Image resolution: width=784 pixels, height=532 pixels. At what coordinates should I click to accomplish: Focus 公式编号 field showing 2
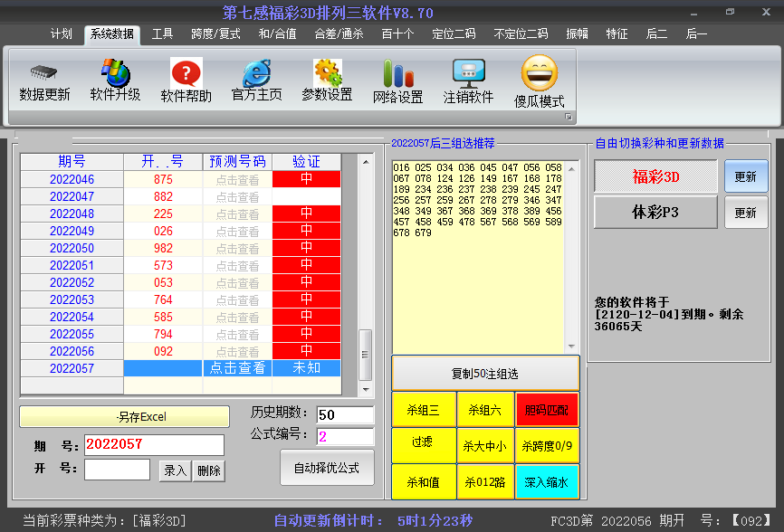(345, 437)
